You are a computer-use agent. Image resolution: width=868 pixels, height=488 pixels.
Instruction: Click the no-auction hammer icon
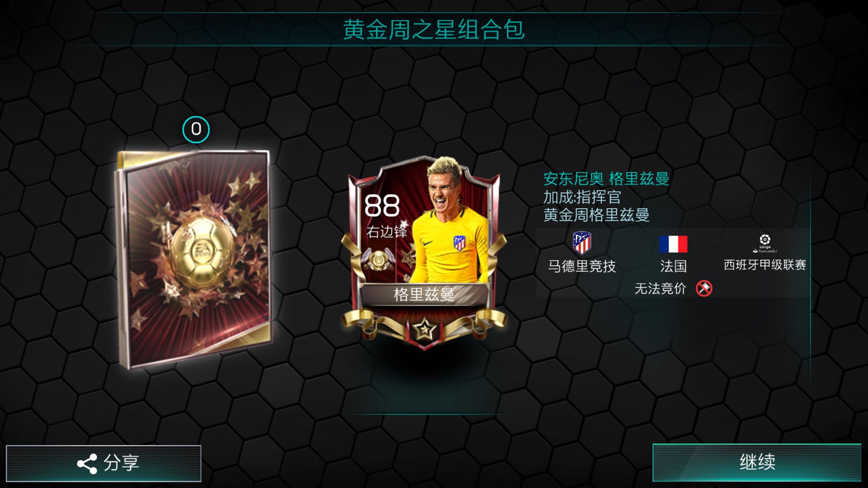pyautogui.click(x=704, y=288)
